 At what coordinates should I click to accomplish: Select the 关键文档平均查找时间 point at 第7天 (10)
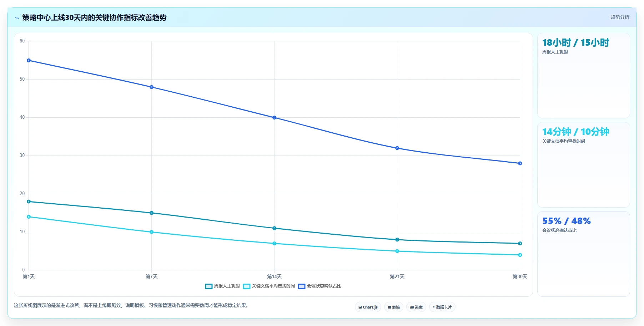click(152, 232)
